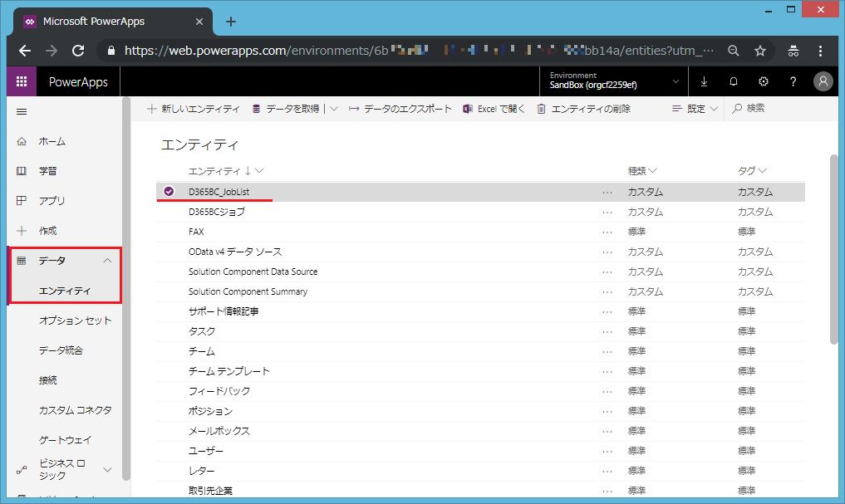This screenshot has width=845, height=504.
Task: Click the アプリ icon in sidebar
Action: coord(22,200)
